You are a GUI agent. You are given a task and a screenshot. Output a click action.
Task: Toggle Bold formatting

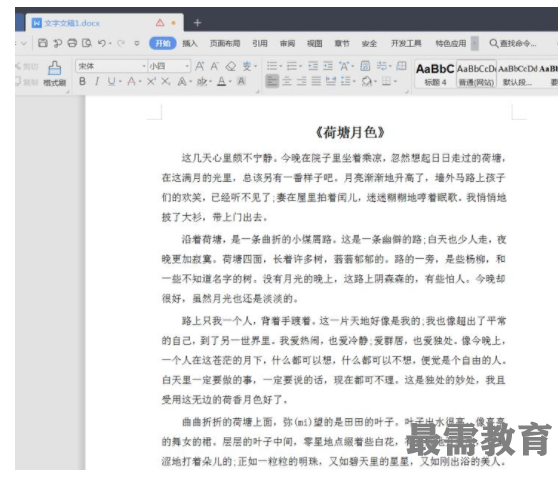(82, 81)
